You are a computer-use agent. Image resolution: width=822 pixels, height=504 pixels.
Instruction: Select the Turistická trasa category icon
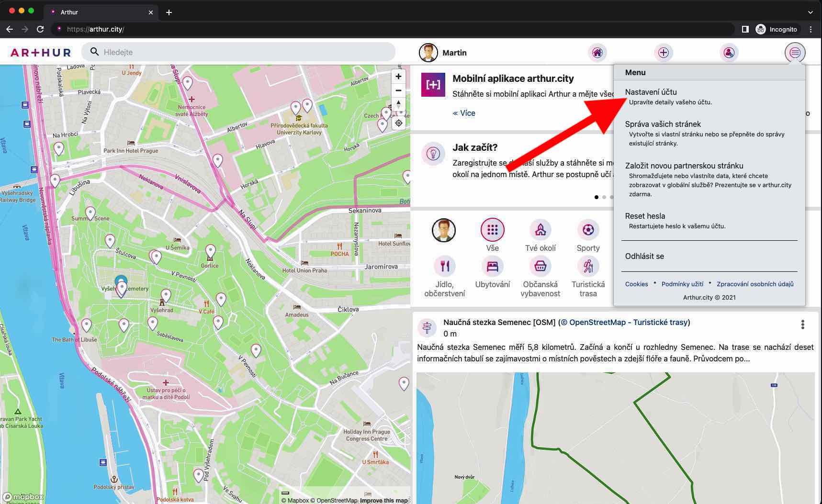pyautogui.click(x=588, y=266)
